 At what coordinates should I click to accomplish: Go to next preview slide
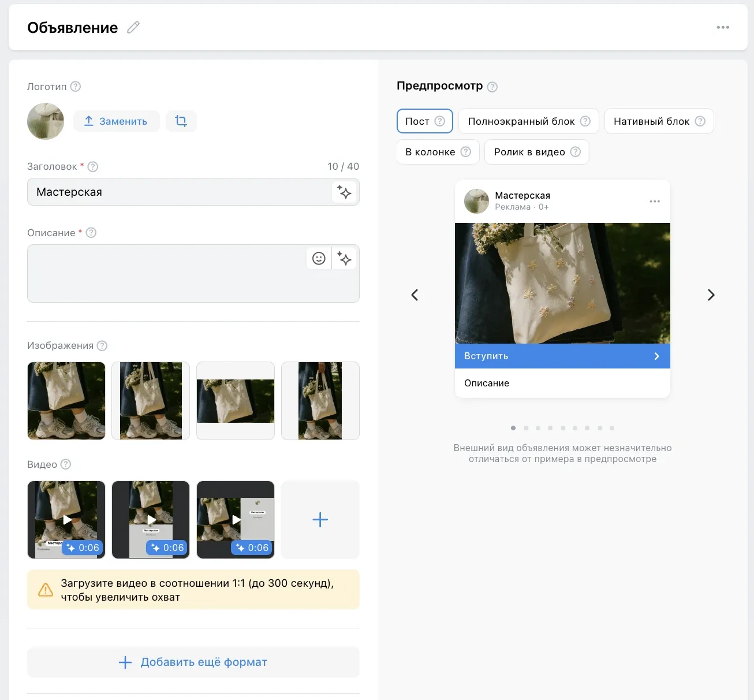(711, 295)
